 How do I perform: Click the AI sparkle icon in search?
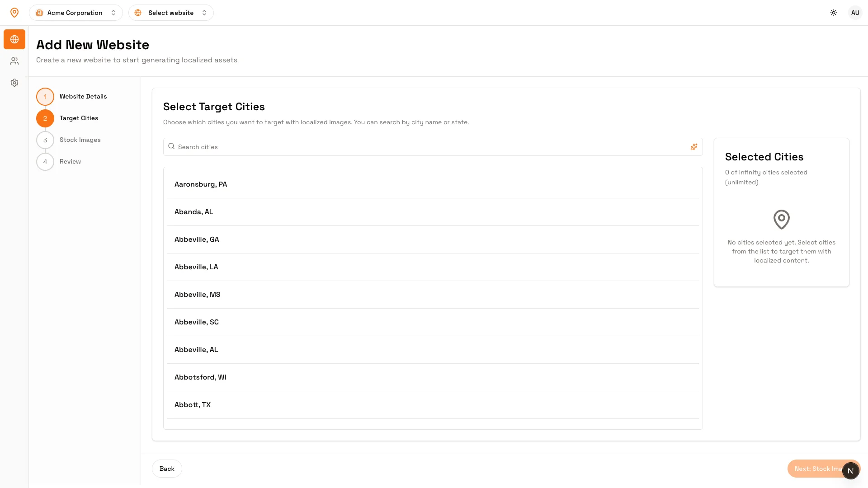coord(693,147)
